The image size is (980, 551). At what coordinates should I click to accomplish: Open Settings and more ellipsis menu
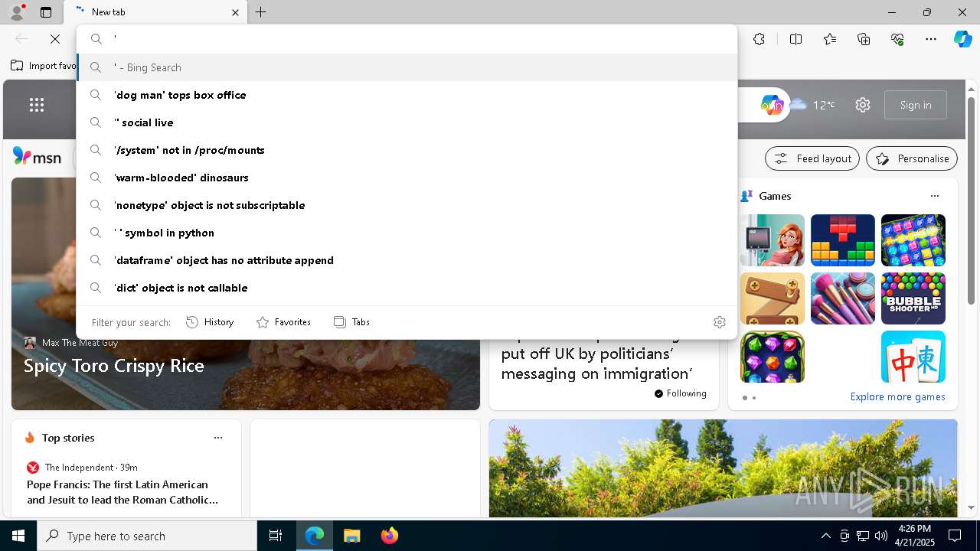(931, 39)
